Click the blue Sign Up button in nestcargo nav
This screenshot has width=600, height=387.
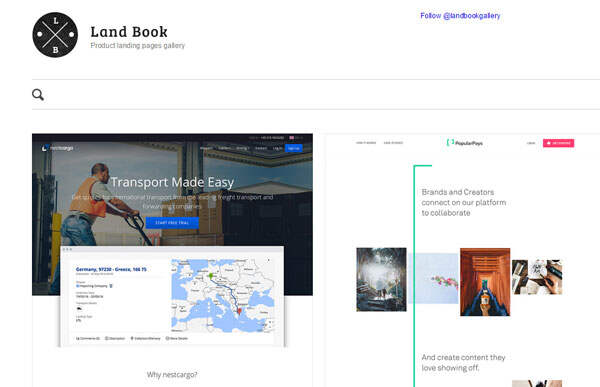pos(293,148)
